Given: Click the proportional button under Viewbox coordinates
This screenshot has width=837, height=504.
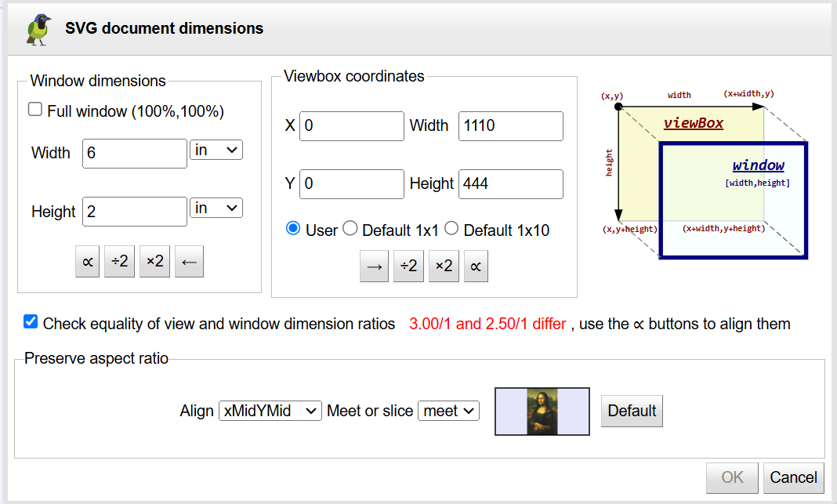Looking at the screenshot, I should tap(475, 267).
